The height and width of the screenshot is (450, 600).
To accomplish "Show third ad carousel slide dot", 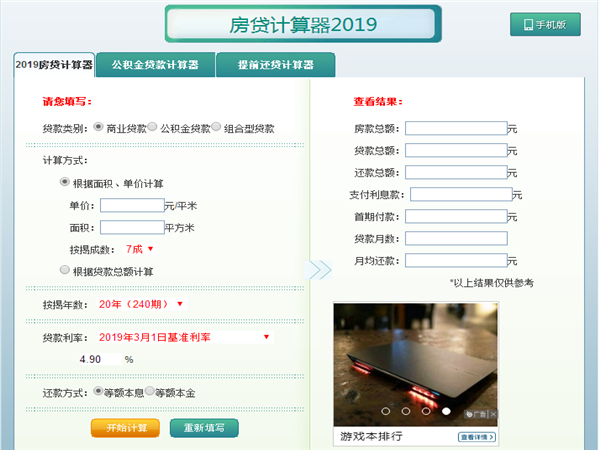I will point(426,411).
